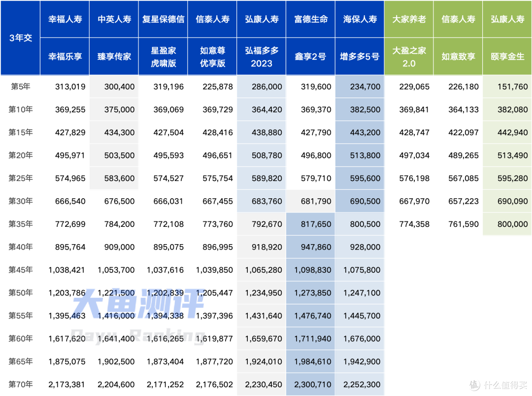Screen dimensions: 532x396
Task: Click the 第25年 row label
Action: click(21, 179)
